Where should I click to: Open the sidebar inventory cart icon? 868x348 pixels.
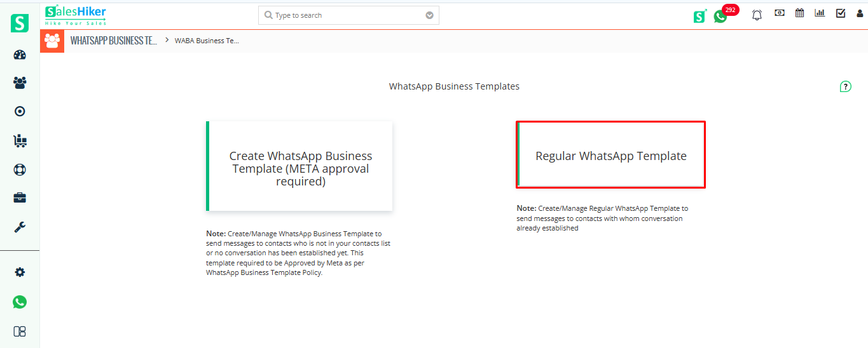click(20, 141)
